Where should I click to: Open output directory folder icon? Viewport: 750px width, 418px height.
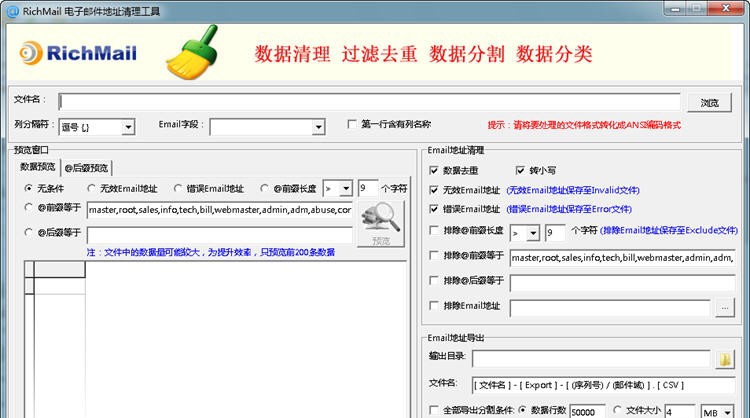[725, 359]
